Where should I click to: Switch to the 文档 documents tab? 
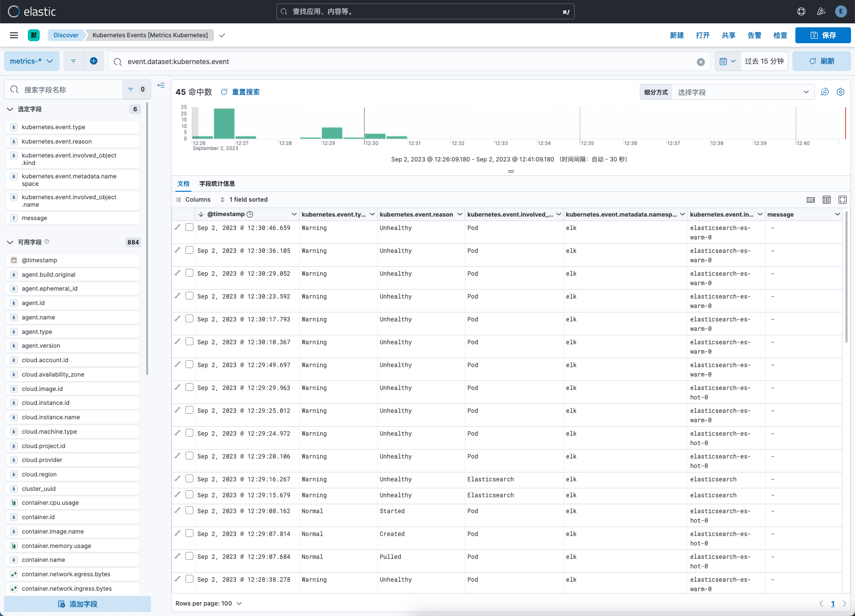(x=183, y=184)
